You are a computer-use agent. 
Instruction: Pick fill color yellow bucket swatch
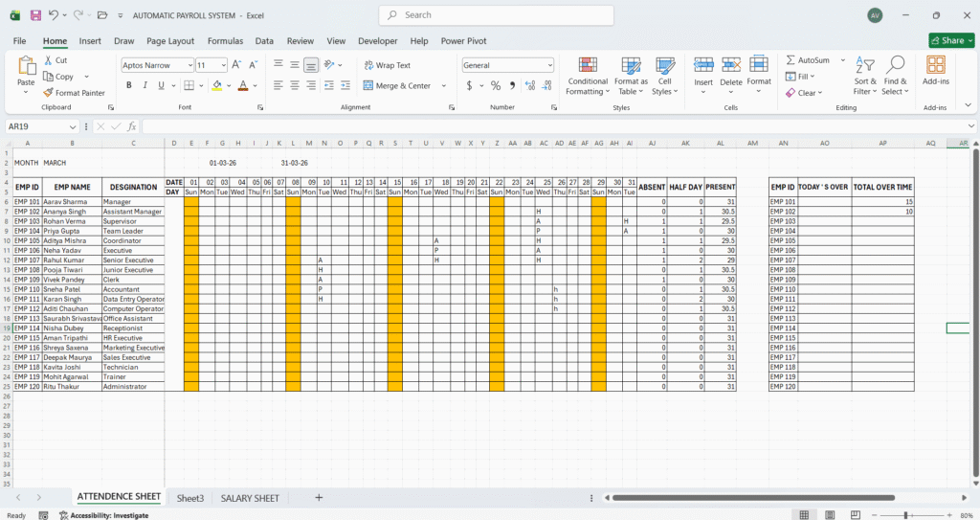(217, 86)
